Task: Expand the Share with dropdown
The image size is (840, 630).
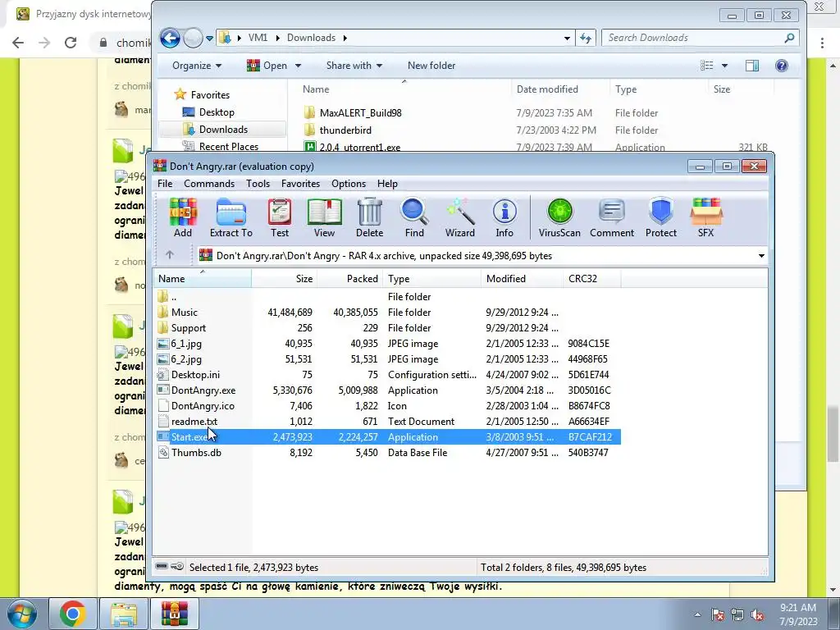Action: pyautogui.click(x=354, y=66)
